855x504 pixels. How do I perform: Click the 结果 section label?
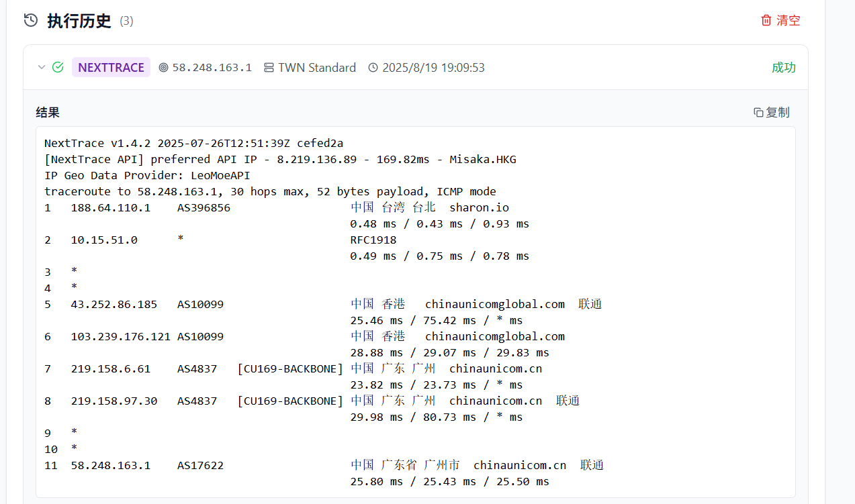(x=48, y=113)
